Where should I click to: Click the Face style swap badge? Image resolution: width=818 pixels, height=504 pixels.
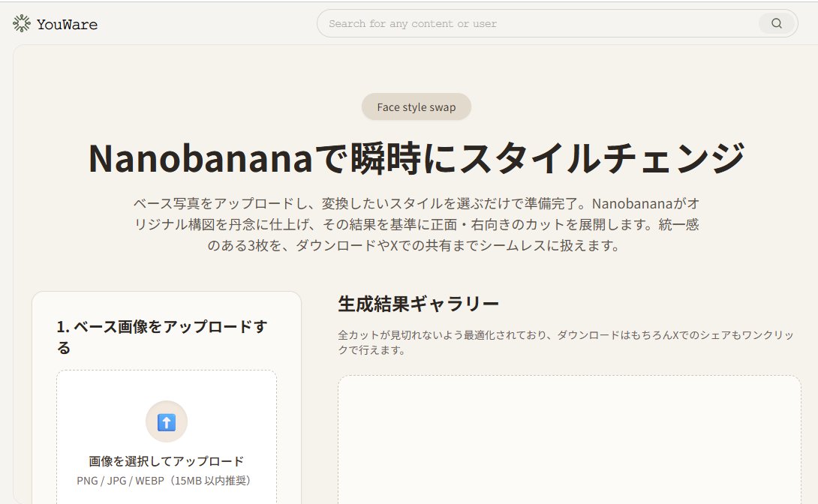(x=417, y=107)
